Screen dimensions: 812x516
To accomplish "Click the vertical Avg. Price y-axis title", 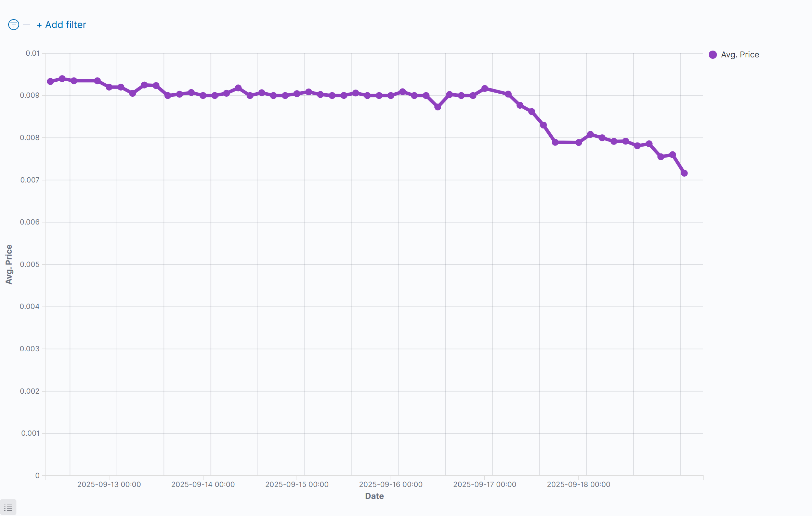I will click(9, 264).
